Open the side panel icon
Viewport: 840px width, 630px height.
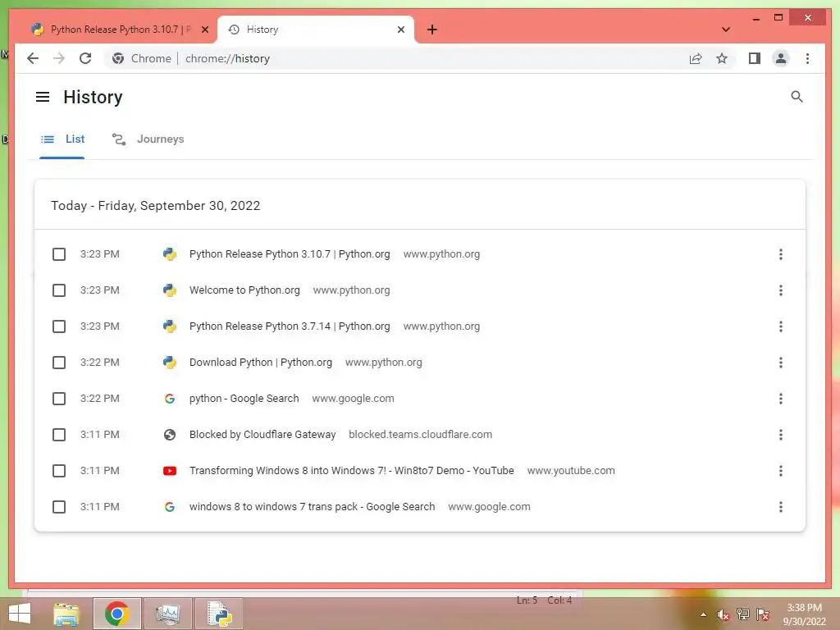pyautogui.click(x=755, y=58)
